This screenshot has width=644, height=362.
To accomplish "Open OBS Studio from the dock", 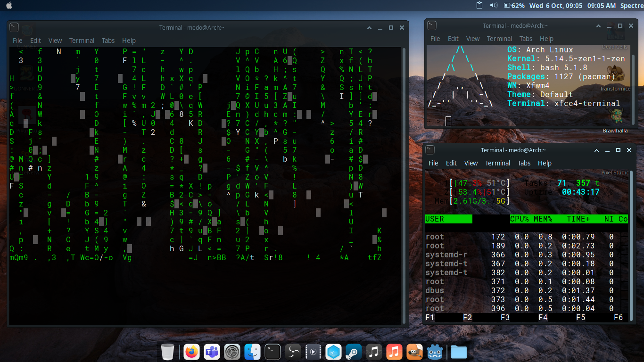I will 293,352.
